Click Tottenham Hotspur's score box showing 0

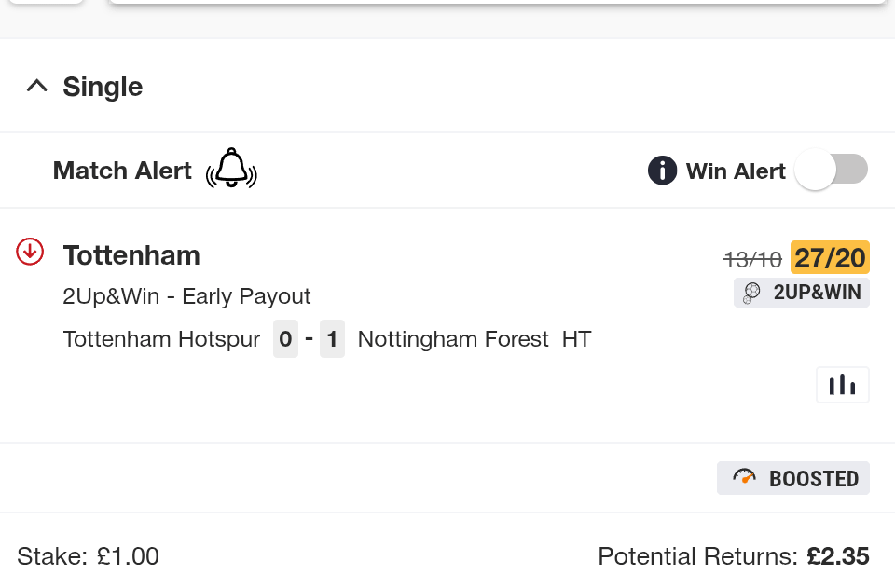285,339
